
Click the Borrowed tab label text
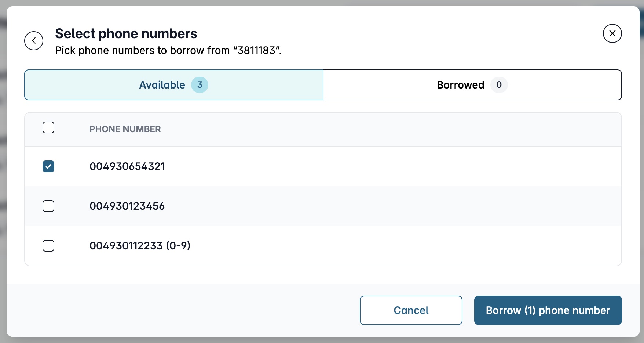point(461,85)
